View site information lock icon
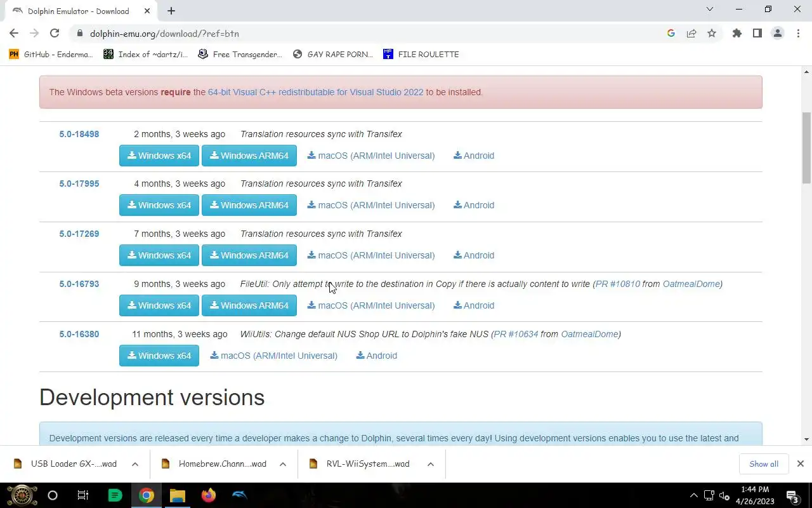This screenshot has height=508, width=812. click(x=79, y=34)
